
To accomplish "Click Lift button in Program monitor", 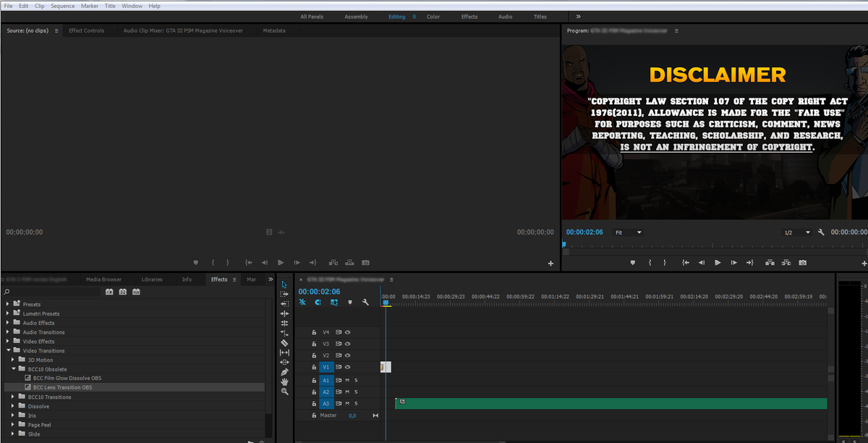I will coord(769,262).
